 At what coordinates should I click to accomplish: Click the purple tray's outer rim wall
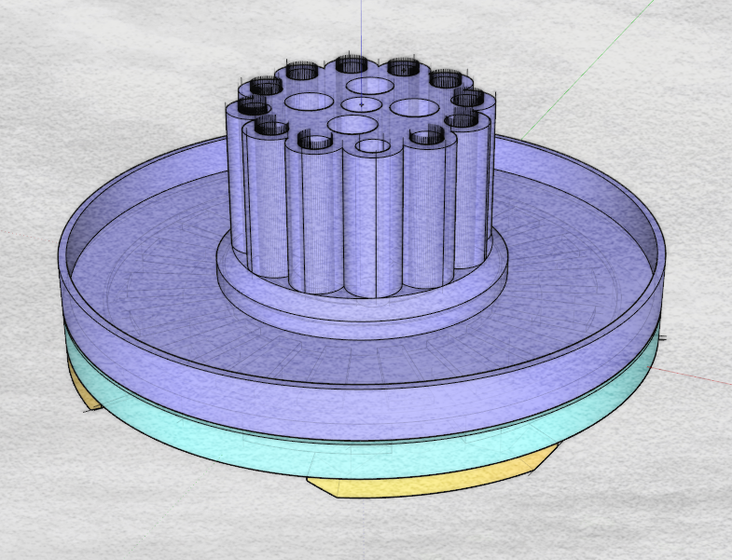click(364, 411)
